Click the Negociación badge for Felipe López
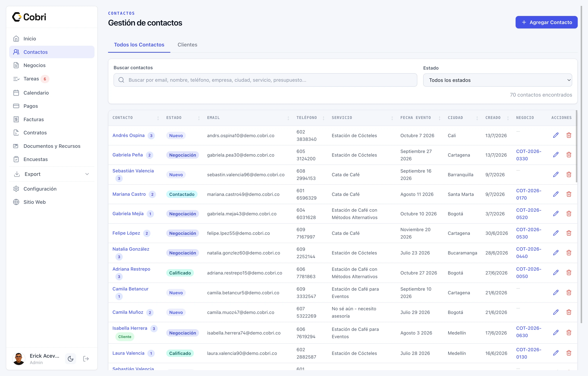This screenshot has width=588, height=376. (182, 233)
